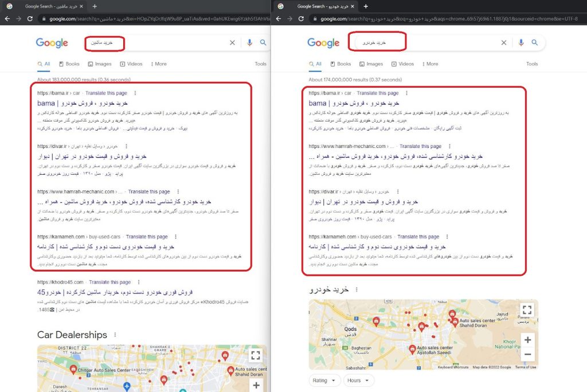Open Tools in the left window
587x392 pixels.
(x=260, y=64)
